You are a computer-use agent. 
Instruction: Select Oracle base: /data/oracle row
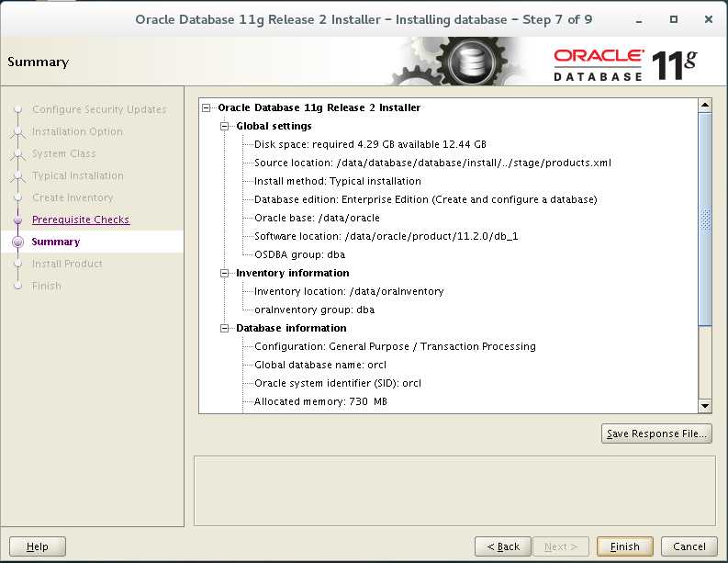[x=317, y=218]
